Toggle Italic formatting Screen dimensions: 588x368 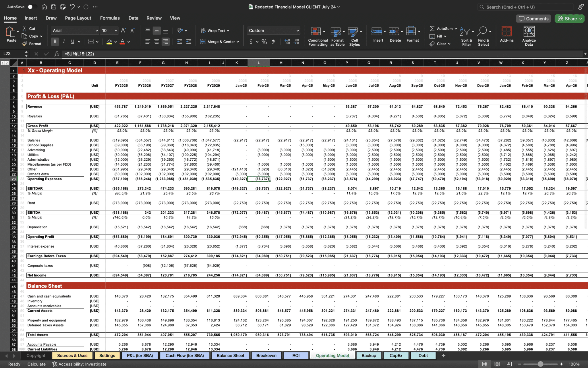point(64,42)
